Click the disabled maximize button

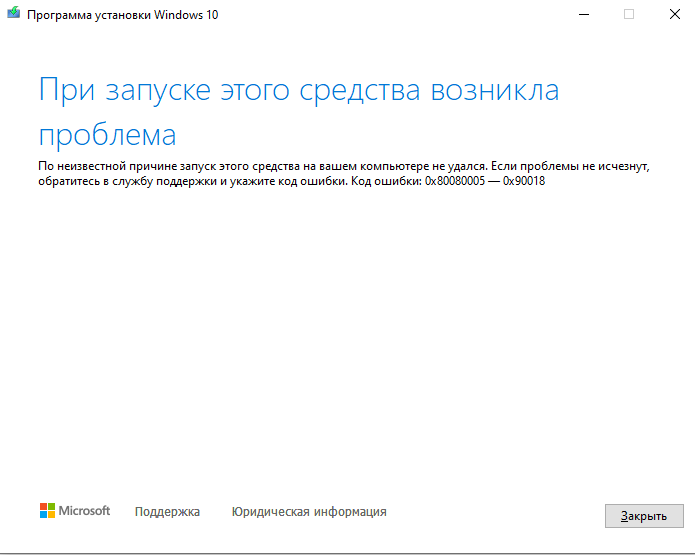click(629, 14)
